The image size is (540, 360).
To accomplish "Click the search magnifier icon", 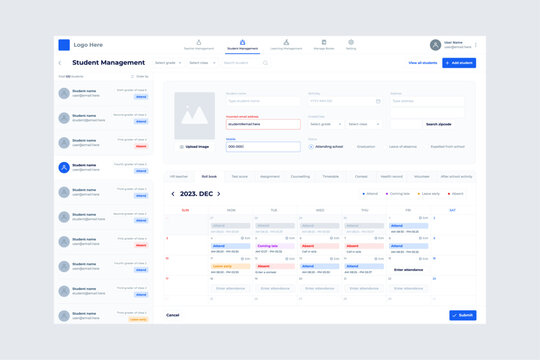I will [265, 63].
